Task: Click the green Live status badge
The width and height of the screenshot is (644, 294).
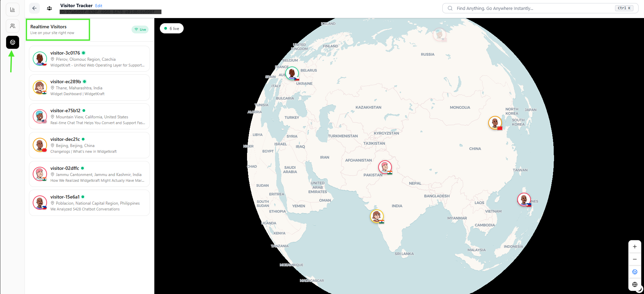Action: (140, 29)
